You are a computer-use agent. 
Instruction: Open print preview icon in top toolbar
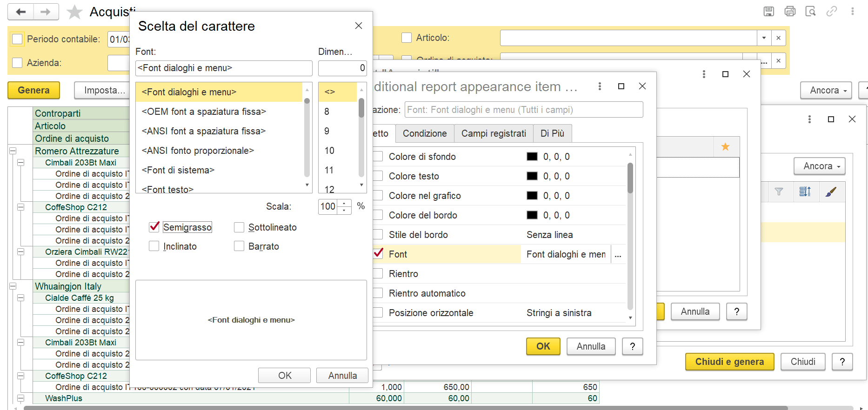coord(811,11)
